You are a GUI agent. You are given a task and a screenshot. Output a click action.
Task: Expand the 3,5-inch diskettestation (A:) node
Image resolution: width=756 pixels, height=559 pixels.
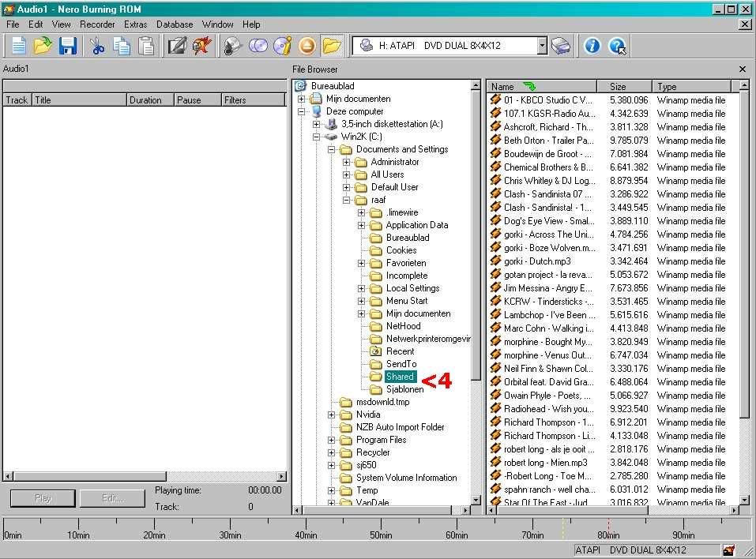(x=316, y=124)
